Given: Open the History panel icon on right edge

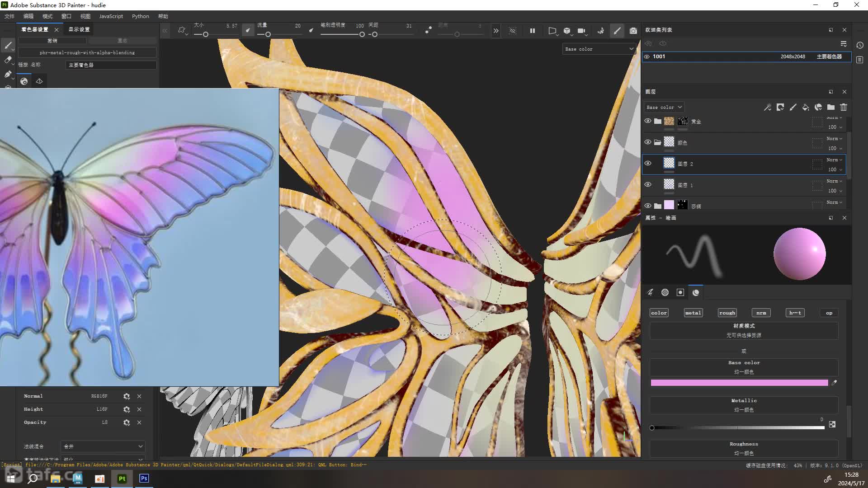Looking at the screenshot, I should [860, 45].
